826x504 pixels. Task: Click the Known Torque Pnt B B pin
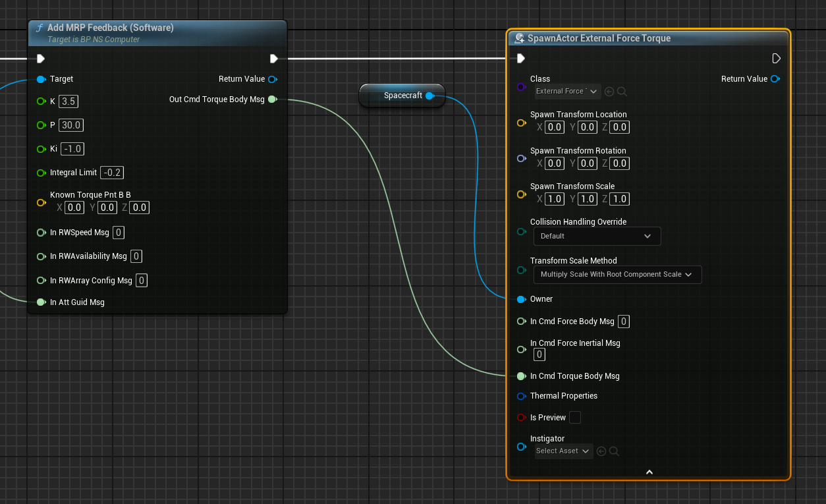tap(41, 202)
